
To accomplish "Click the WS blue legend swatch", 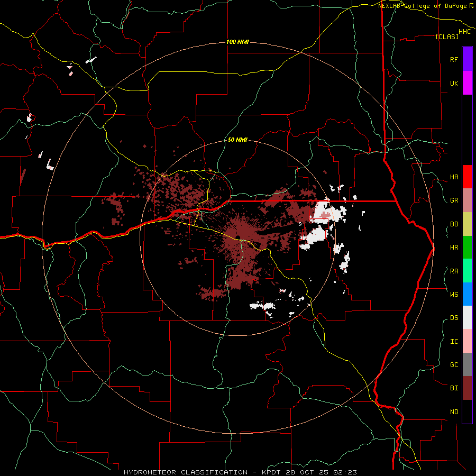I will (x=467, y=294).
